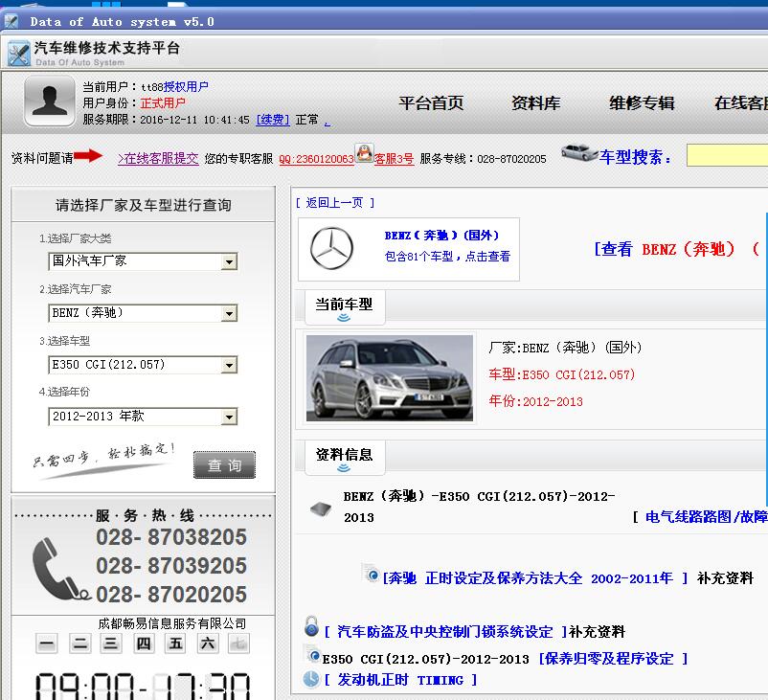Click the user avatar icon
The height and width of the screenshot is (700, 768).
[x=50, y=102]
